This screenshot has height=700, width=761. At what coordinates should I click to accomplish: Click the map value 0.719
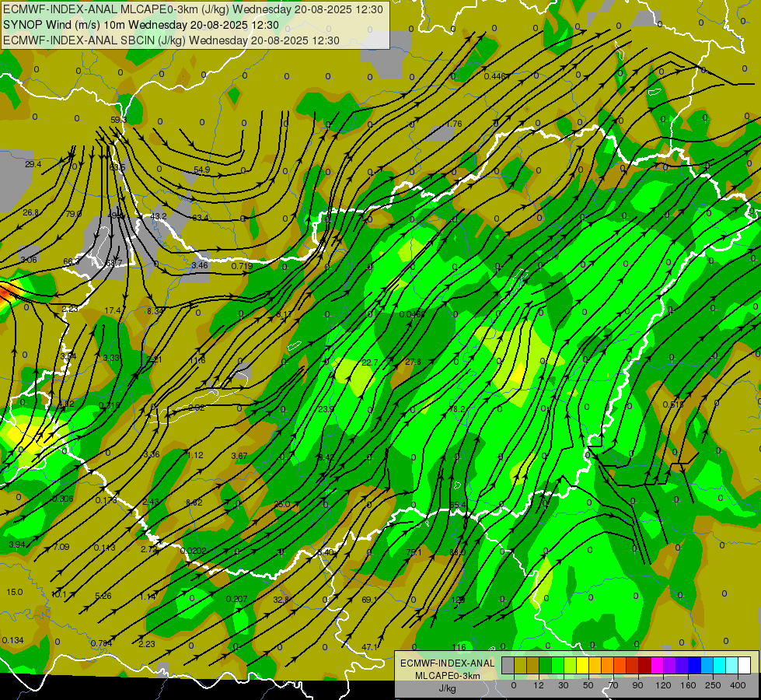[x=242, y=266]
